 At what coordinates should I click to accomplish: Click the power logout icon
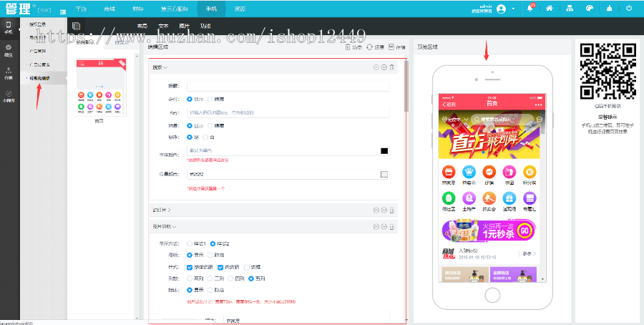point(629,9)
